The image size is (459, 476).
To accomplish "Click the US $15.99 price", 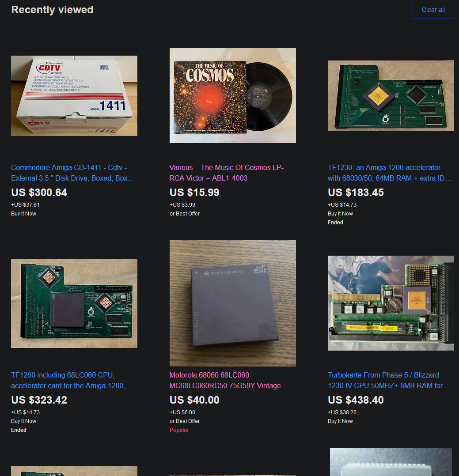I will coord(194,193).
